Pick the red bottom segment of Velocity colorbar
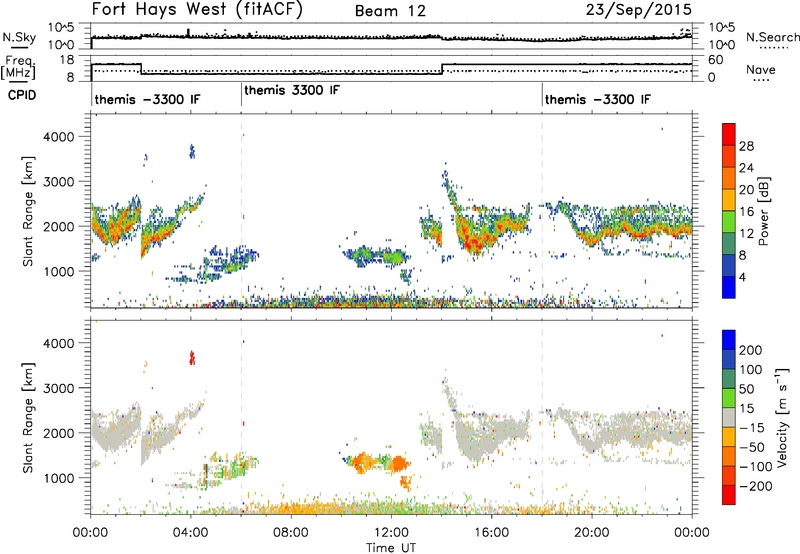 pos(729,495)
